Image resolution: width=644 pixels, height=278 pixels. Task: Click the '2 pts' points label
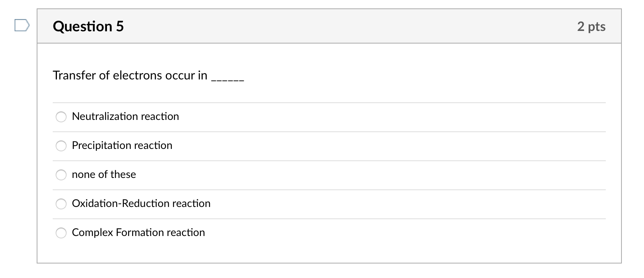point(591,26)
